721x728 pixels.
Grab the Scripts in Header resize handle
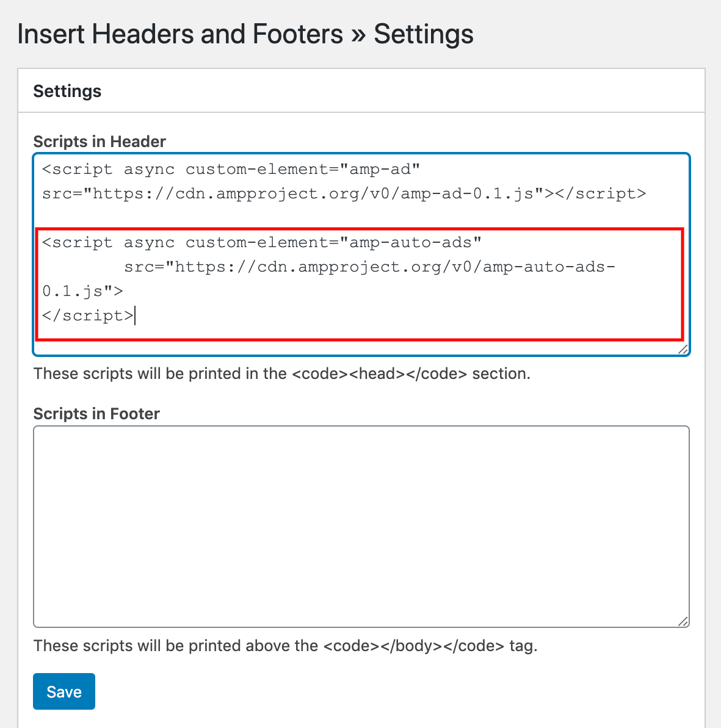point(683,349)
